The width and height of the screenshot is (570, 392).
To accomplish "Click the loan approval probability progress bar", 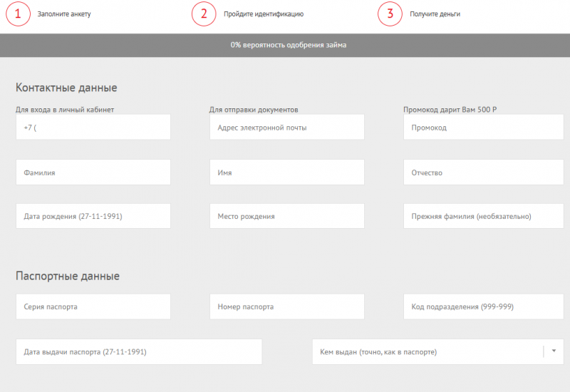I will 285,45.
